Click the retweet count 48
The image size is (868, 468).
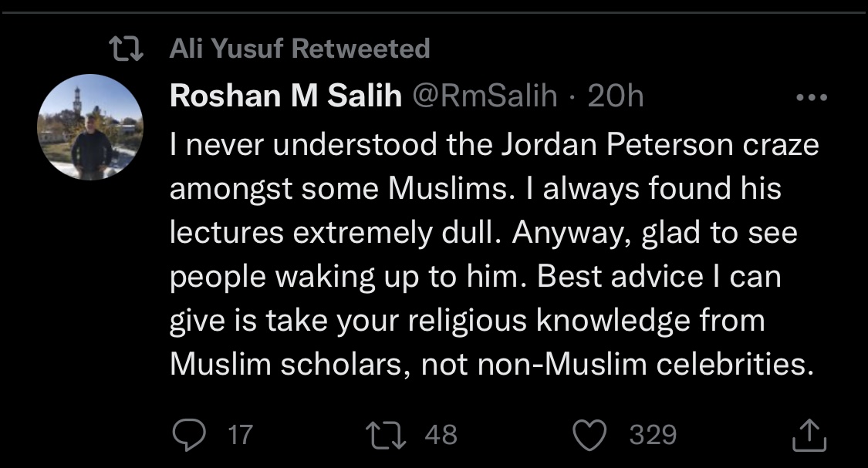pos(441,435)
